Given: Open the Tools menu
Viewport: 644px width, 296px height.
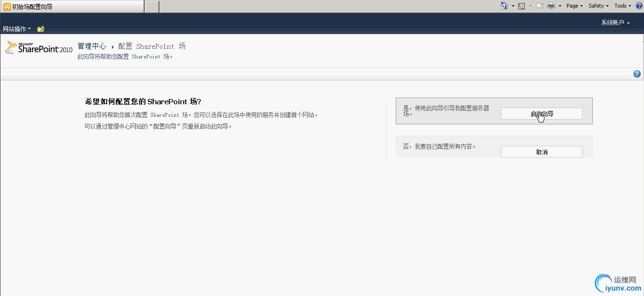Looking at the screenshot, I should [623, 6].
